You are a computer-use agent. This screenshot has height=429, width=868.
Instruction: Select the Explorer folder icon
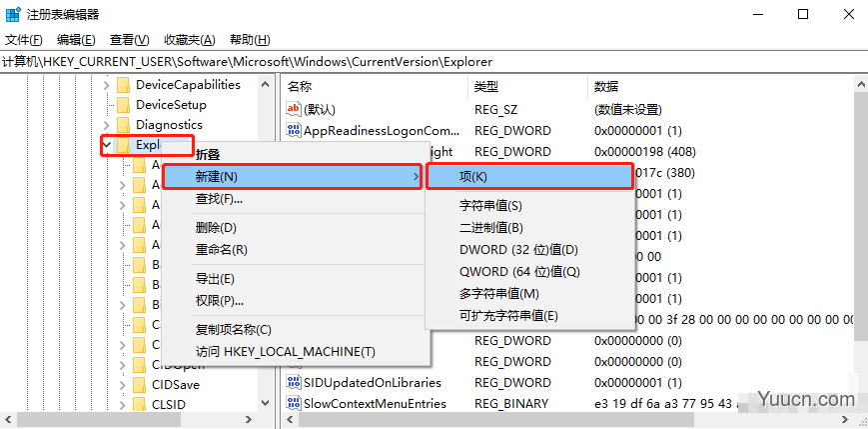(123, 145)
